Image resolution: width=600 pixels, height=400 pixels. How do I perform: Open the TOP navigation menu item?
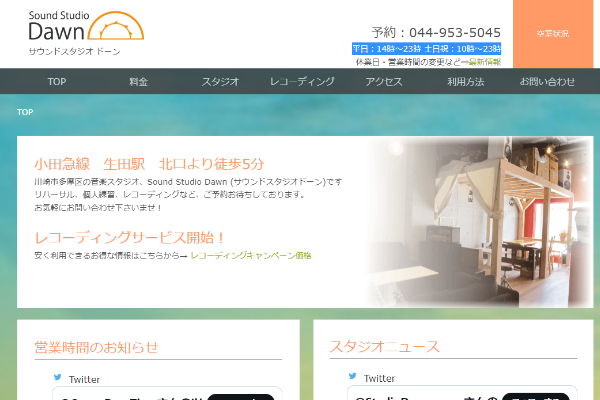tap(57, 82)
